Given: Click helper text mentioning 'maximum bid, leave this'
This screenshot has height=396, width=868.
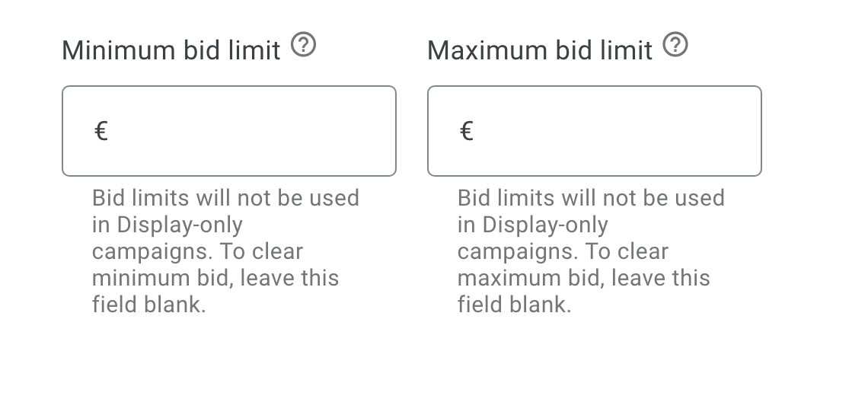Looking at the screenshot, I should click(583, 278).
